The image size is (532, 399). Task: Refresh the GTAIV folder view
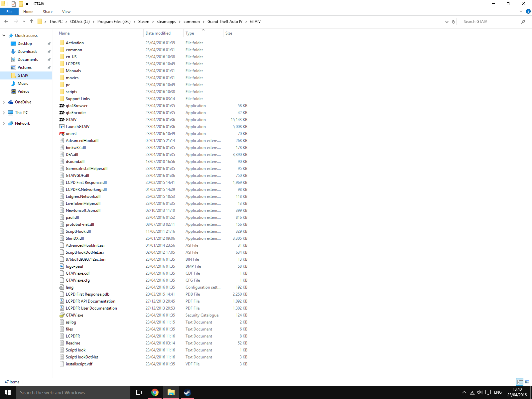click(454, 22)
